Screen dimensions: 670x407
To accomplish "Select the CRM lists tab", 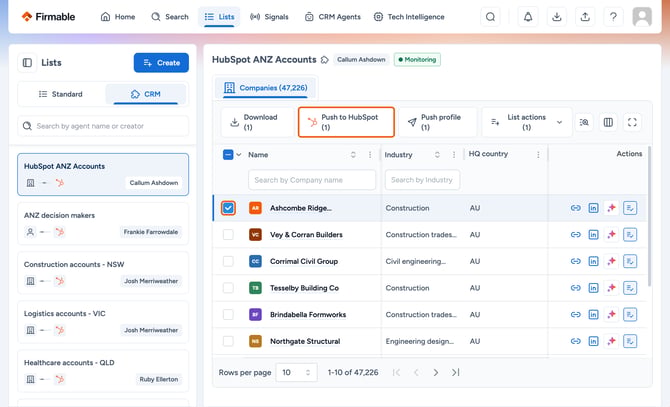I will [146, 94].
